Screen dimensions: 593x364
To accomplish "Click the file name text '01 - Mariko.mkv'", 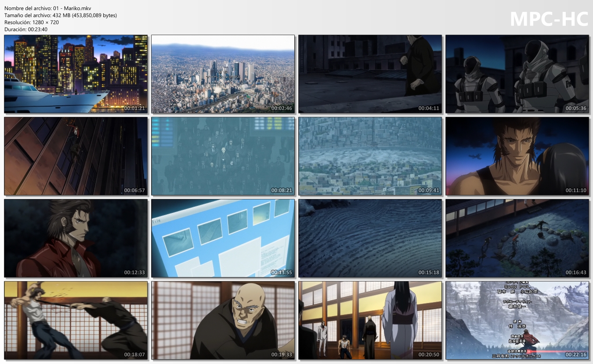I will [x=73, y=8].
